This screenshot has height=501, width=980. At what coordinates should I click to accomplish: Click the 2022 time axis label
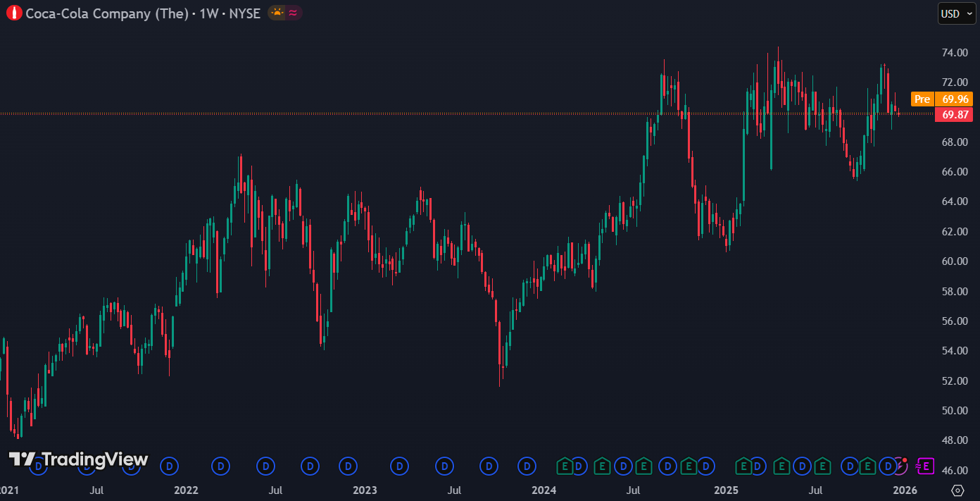[187, 490]
